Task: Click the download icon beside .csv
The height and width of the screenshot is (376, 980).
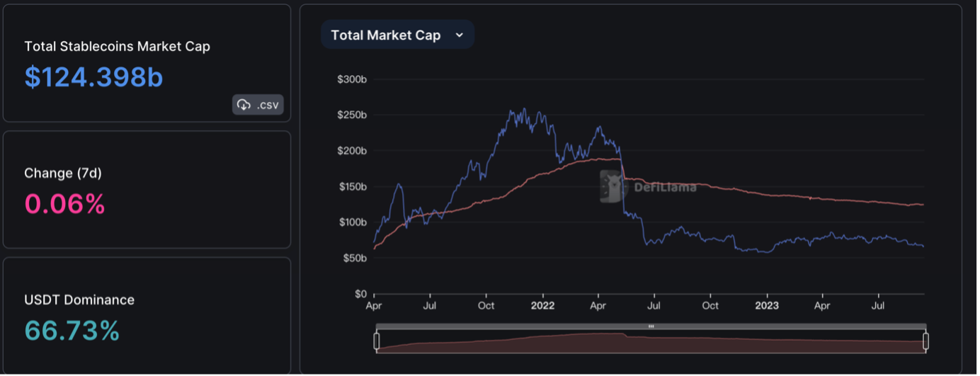Action: (x=244, y=105)
